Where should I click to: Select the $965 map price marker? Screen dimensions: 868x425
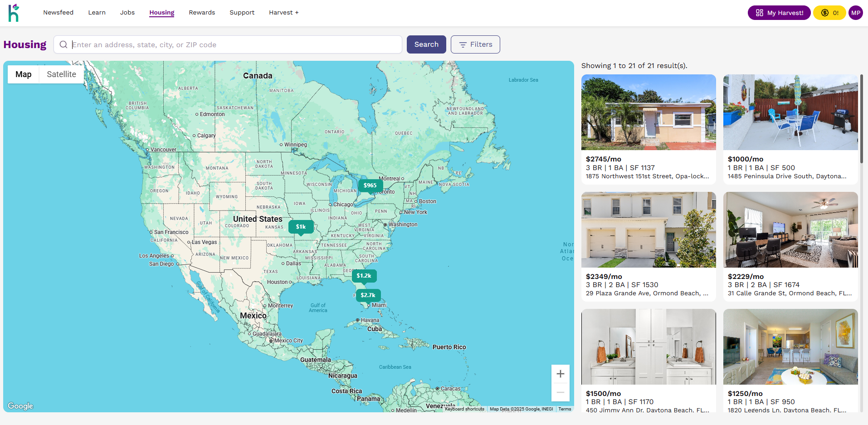pos(370,185)
